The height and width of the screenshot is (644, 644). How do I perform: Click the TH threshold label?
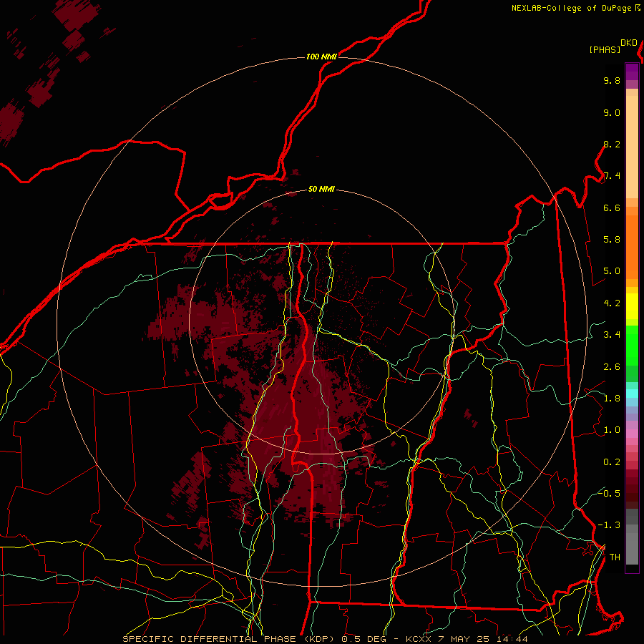click(x=615, y=557)
